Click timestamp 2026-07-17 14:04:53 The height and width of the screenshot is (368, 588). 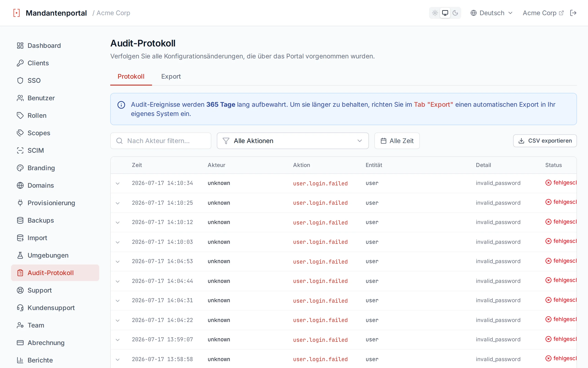click(x=162, y=261)
